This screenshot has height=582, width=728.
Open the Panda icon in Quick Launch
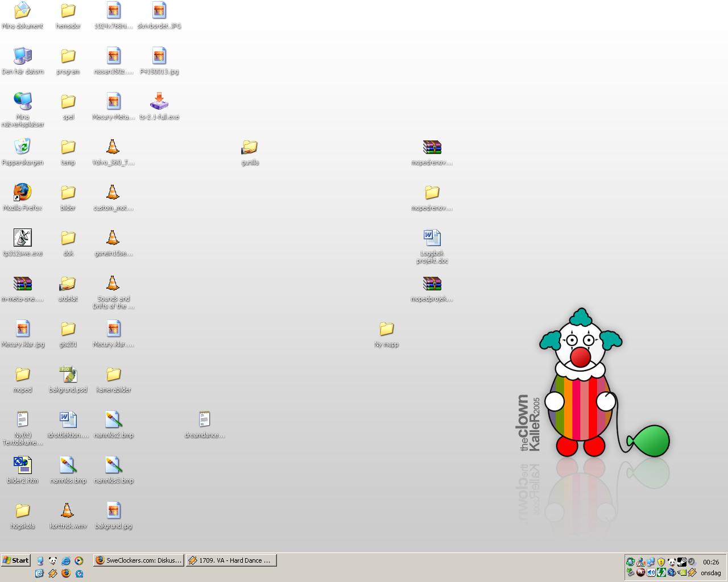pos(53,561)
